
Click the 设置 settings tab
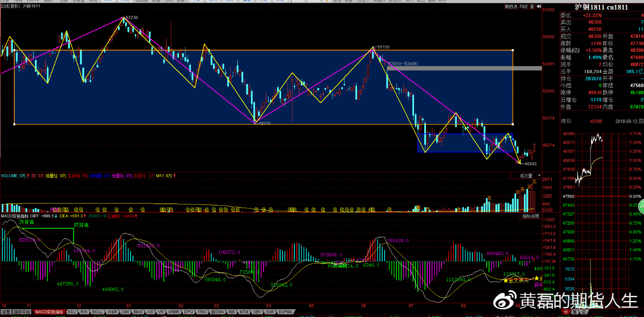click(x=6, y=312)
